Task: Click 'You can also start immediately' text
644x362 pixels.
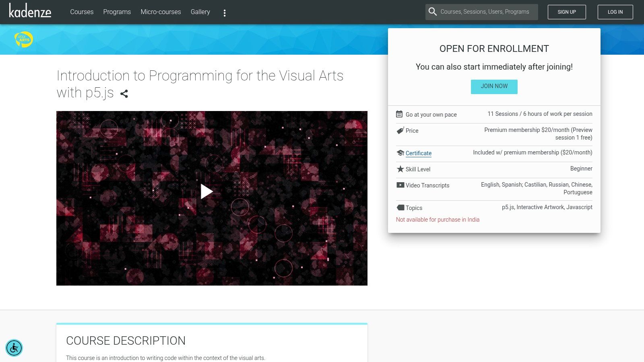Action: pyautogui.click(x=494, y=67)
